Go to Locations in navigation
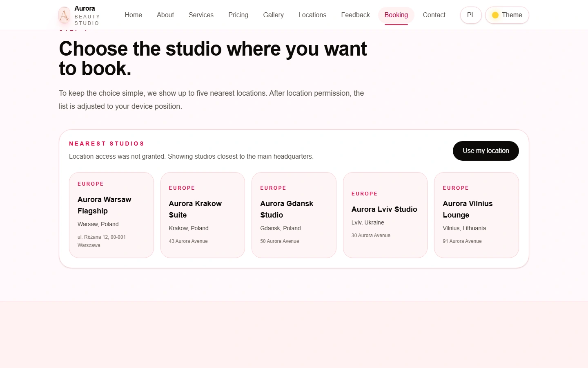This screenshot has height=368, width=588. tap(312, 15)
